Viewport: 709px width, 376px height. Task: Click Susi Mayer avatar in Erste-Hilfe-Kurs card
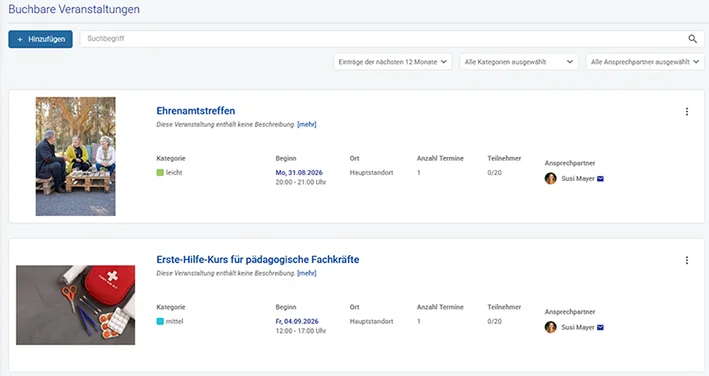click(550, 327)
